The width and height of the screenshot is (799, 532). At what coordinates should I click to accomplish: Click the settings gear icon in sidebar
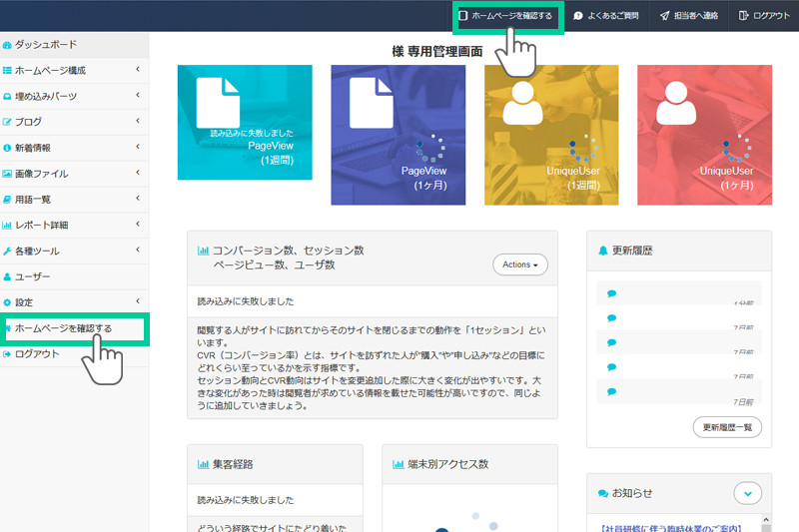click(8, 302)
